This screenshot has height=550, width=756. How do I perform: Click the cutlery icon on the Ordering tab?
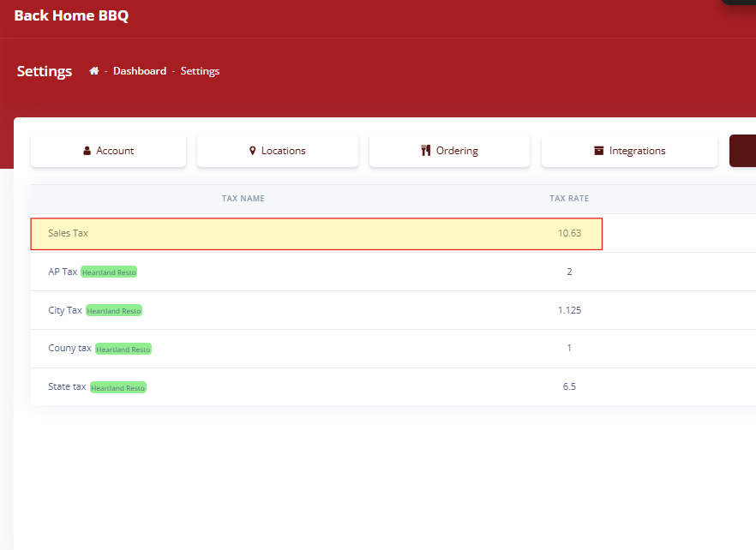click(x=426, y=151)
